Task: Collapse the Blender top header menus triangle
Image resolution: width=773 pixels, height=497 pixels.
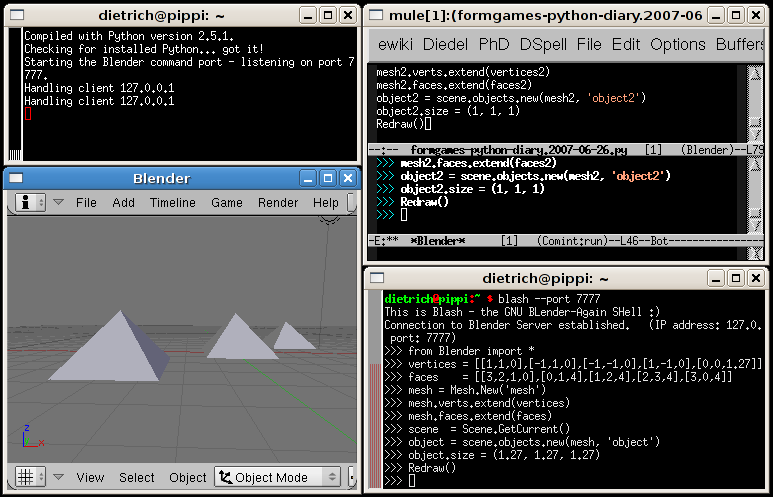Action: (58, 202)
